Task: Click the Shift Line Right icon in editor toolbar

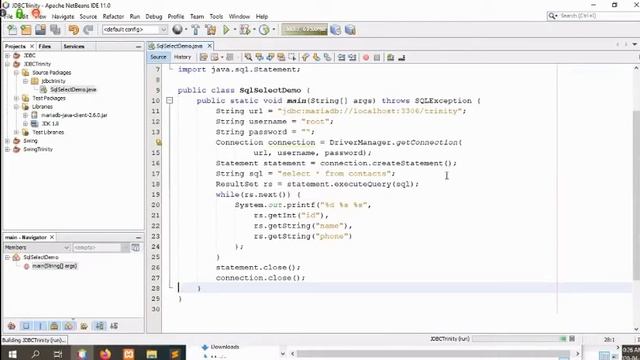Action: tap(352, 58)
